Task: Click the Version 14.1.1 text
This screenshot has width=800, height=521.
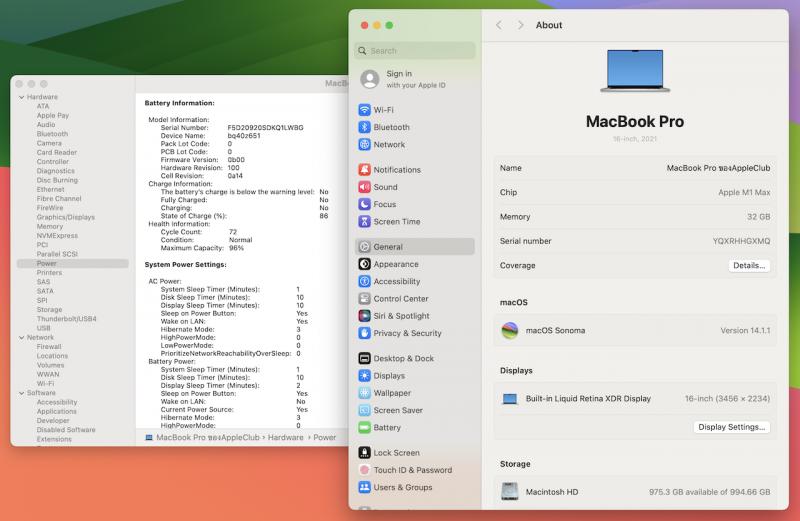Action: (745, 331)
